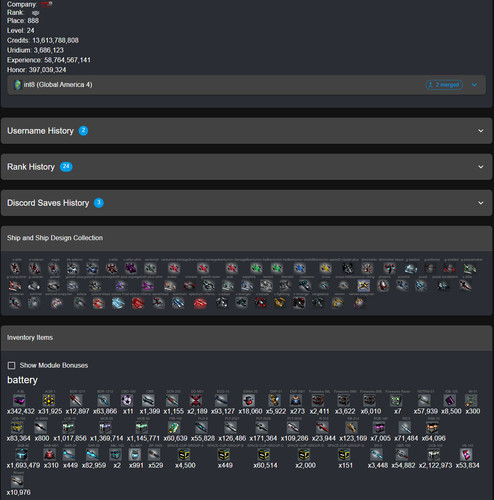
Task: Click the missile icon showing x800
Action: pyautogui.click(x=41, y=427)
